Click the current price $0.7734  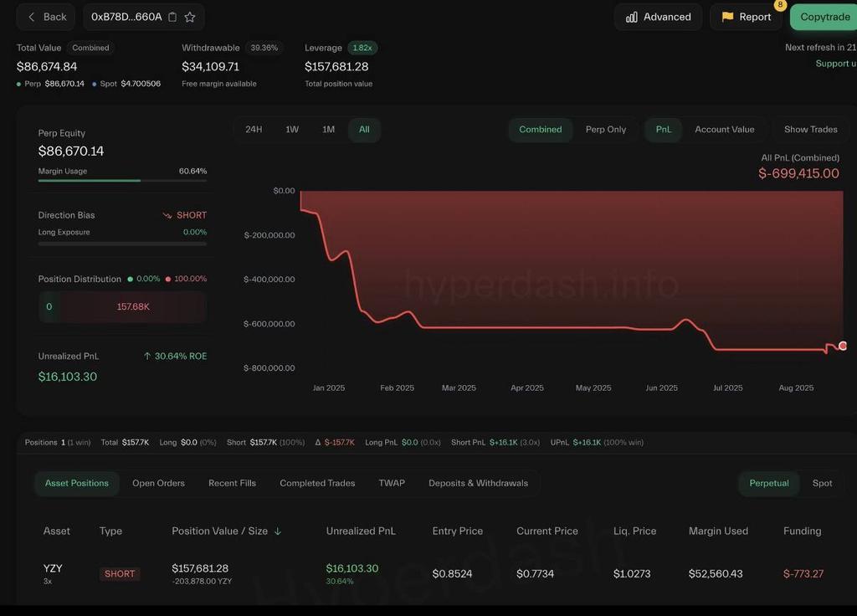click(535, 574)
